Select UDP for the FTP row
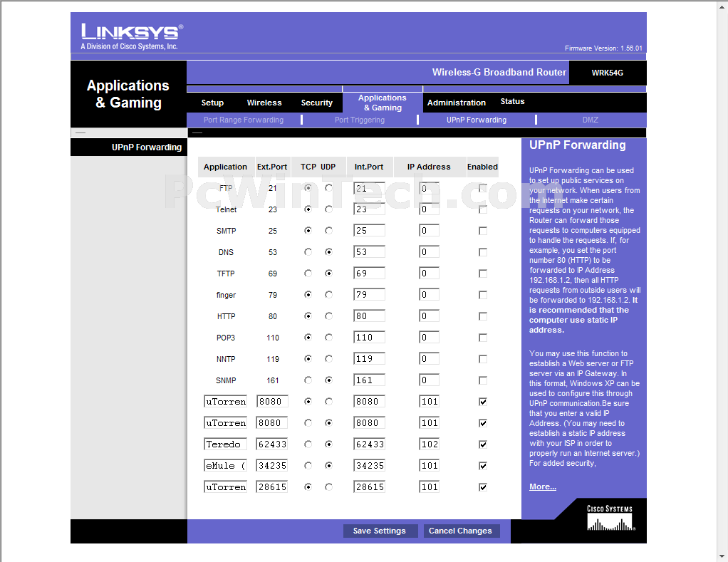This screenshot has height=562, width=728. tap(328, 188)
